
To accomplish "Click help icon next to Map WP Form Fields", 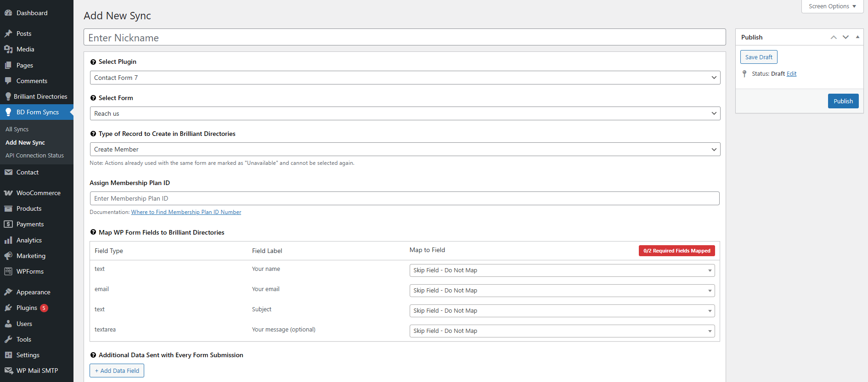I will click(x=93, y=232).
